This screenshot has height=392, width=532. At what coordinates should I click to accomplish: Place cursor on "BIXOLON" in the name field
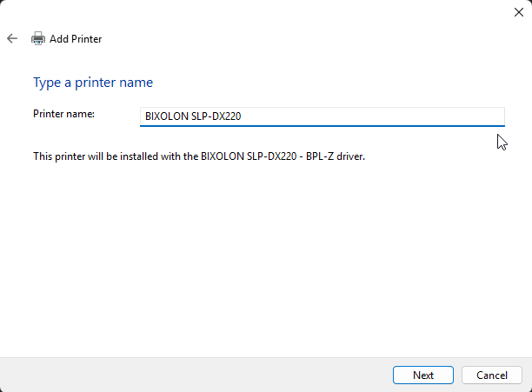click(x=167, y=116)
